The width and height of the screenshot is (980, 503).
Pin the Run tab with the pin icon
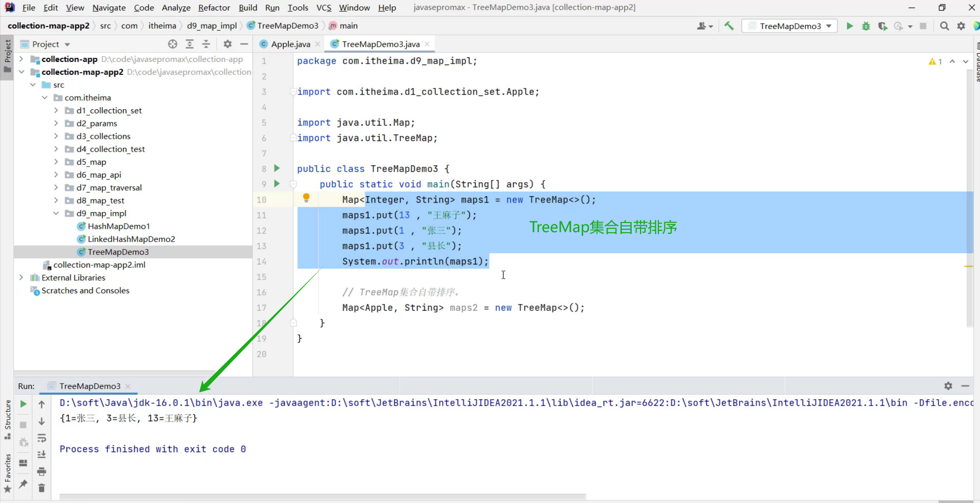click(23, 483)
